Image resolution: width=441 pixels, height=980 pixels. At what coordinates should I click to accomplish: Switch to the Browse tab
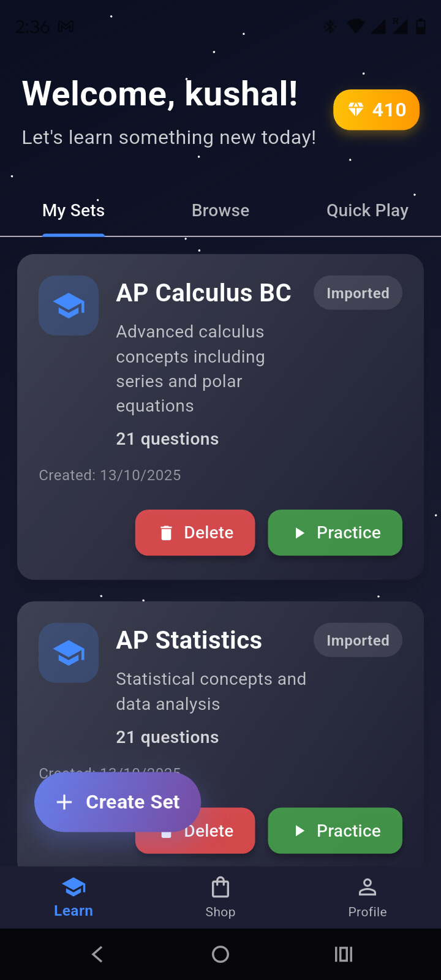click(221, 211)
